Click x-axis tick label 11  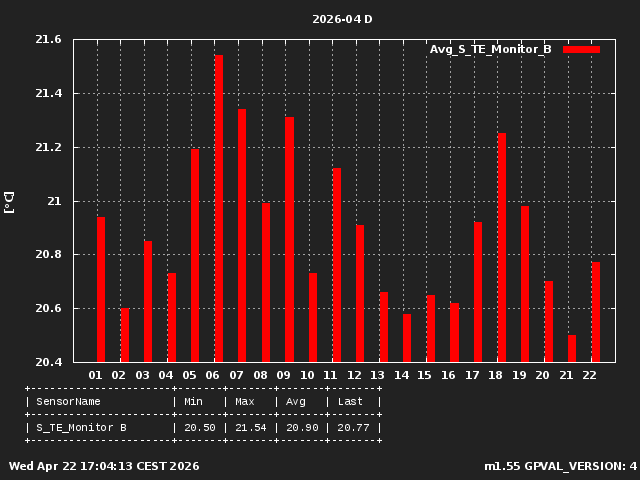(330, 375)
